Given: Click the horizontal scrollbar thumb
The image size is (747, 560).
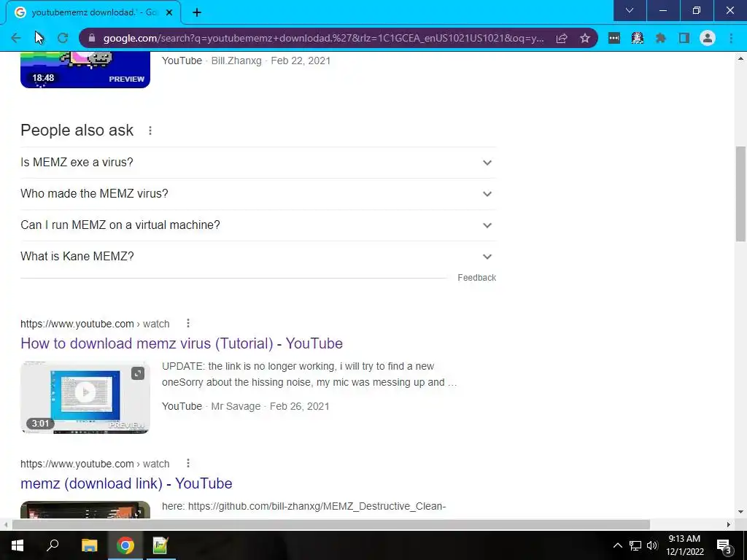Looking at the screenshot, I should (331, 525).
